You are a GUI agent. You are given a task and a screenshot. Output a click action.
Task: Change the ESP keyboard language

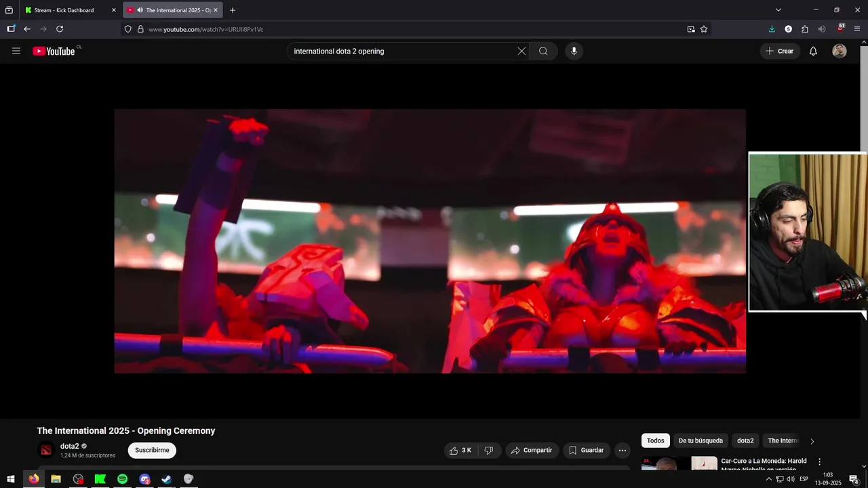coord(804,479)
